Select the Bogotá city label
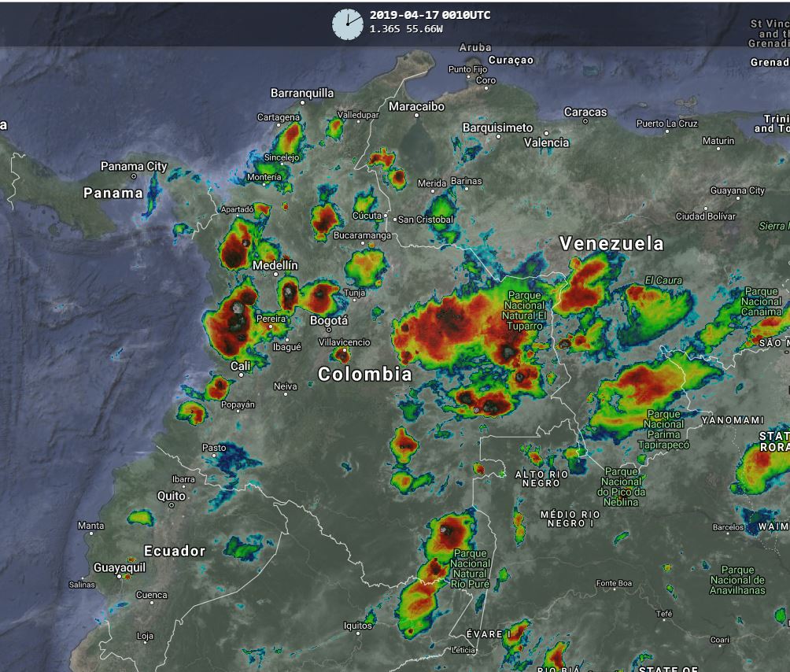790x672 pixels. [329, 320]
